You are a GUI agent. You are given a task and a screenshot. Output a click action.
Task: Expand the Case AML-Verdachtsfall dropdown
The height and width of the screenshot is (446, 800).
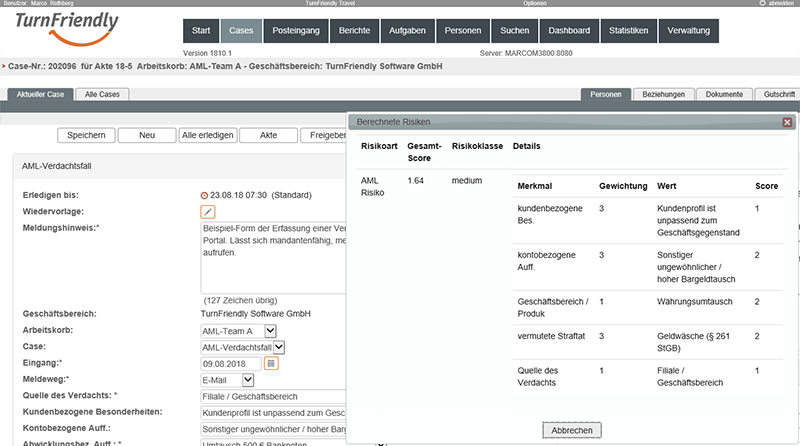click(279, 348)
